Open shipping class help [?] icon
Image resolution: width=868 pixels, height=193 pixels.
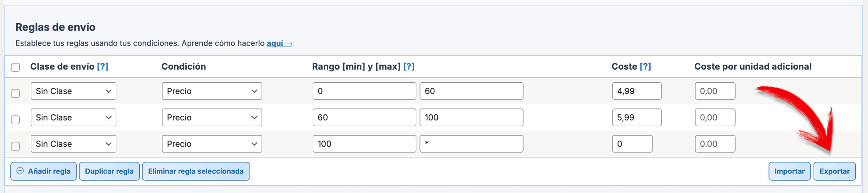(103, 66)
